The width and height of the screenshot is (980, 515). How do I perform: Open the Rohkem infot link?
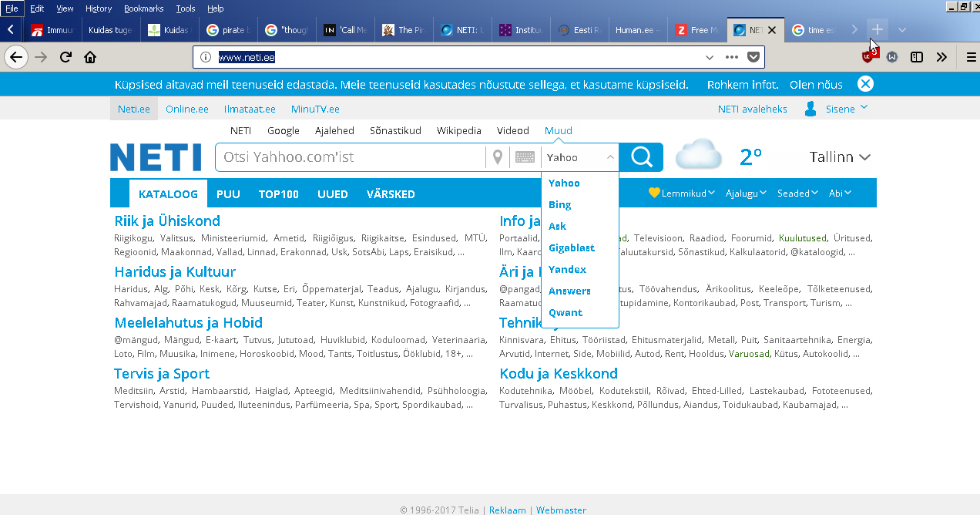pyautogui.click(x=743, y=85)
